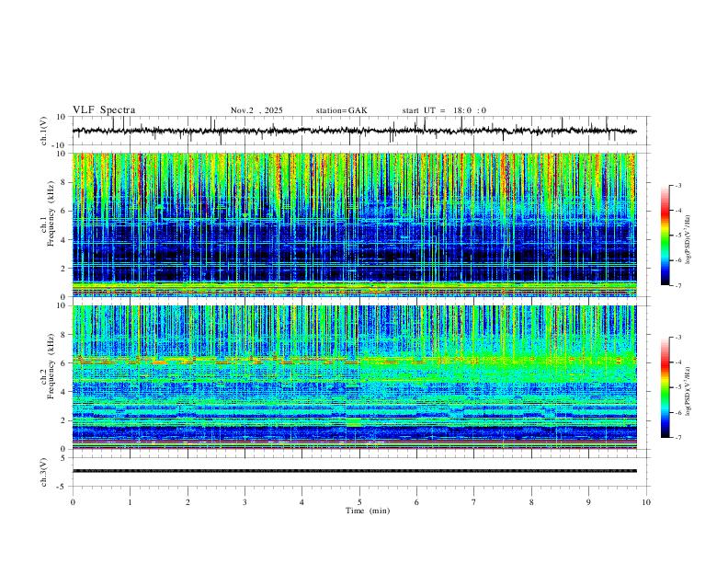728x563 pixels.
Task: Click the 6 kHz tick on ch.1 frequency axis
Action: pos(63,211)
